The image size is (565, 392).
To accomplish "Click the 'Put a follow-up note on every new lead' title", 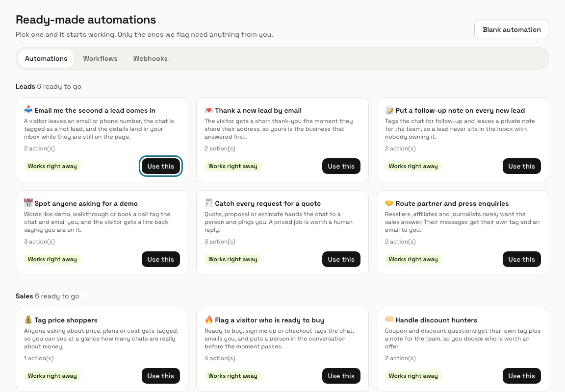I will 460,111.
